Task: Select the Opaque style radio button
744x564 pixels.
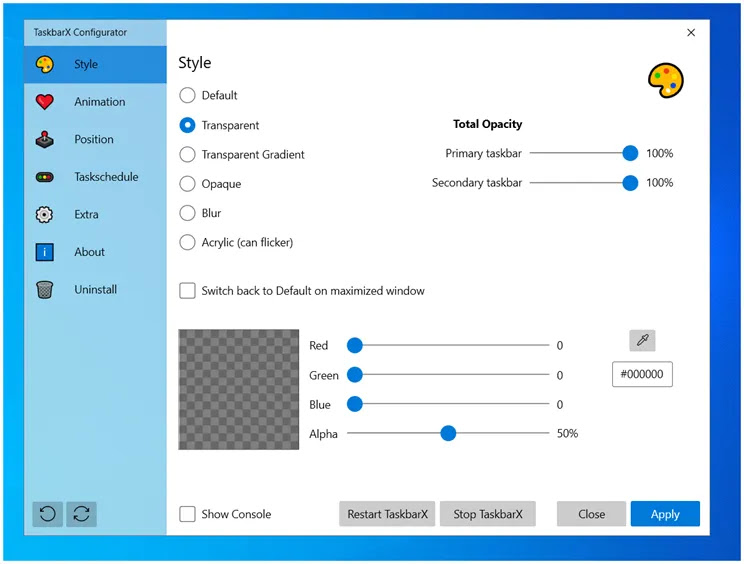Action: [x=187, y=184]
